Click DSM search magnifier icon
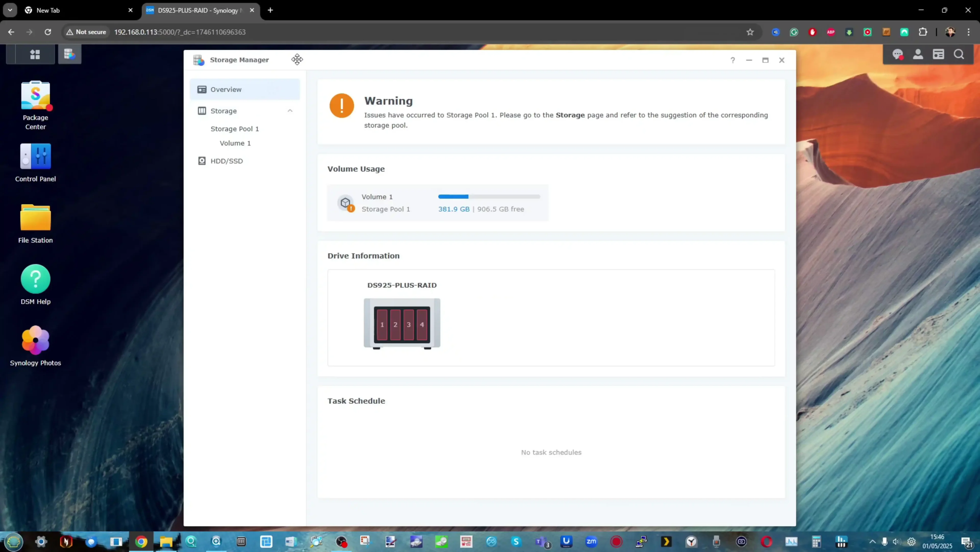This screenshot has height=552, width=980. [959, 54]
